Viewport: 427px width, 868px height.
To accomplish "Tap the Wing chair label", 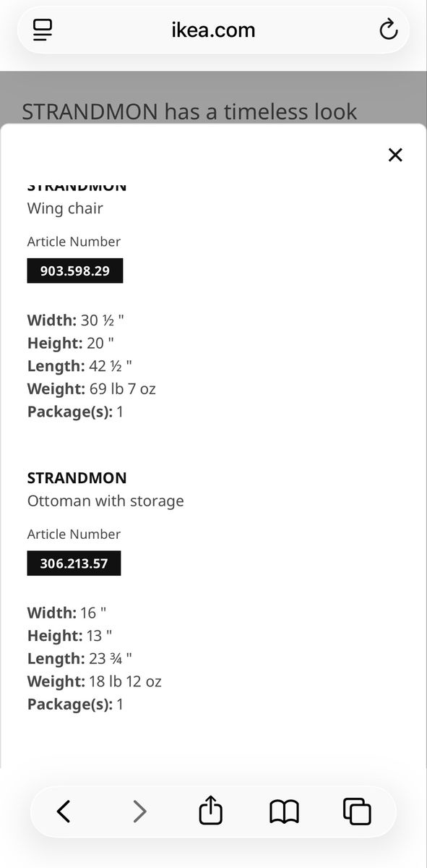I will 65,208.
